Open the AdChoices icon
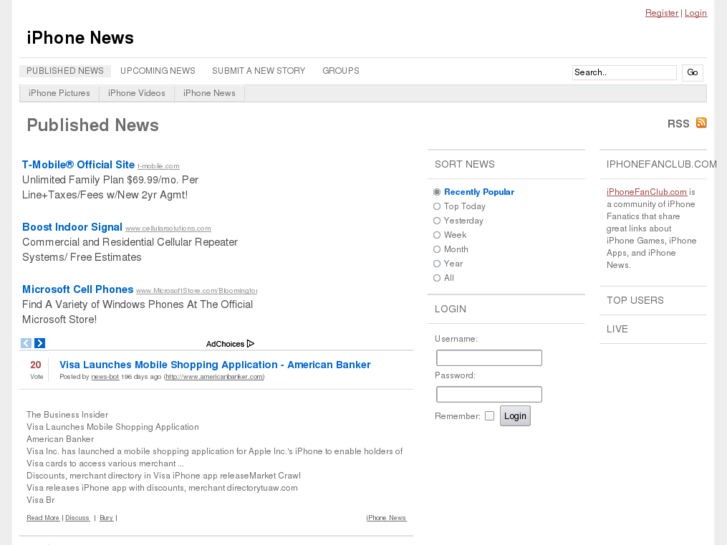The image size is (727, 545). coord(251,344)
